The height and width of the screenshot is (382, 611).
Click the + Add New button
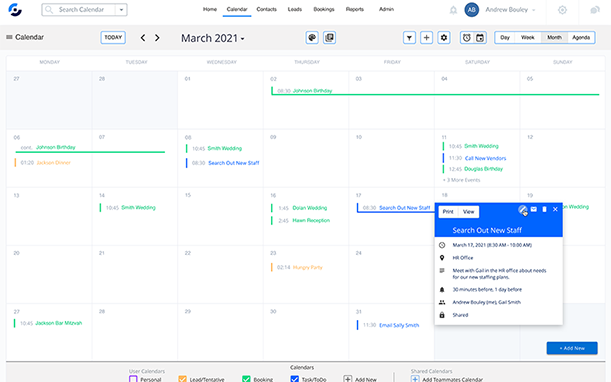pos(572,348)
